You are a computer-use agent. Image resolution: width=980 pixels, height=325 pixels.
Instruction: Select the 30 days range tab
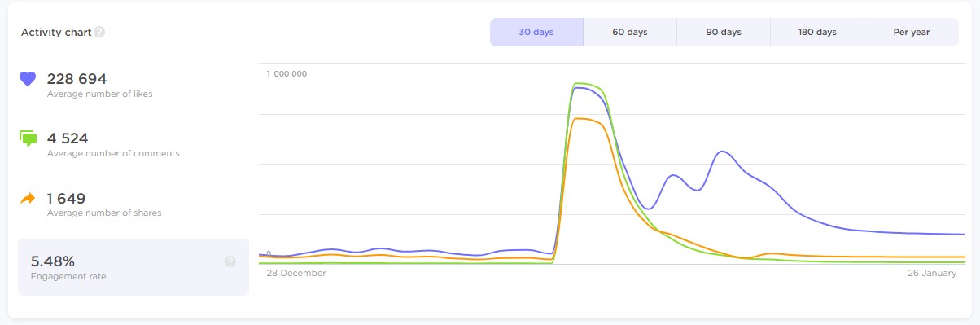coord(536,33)
